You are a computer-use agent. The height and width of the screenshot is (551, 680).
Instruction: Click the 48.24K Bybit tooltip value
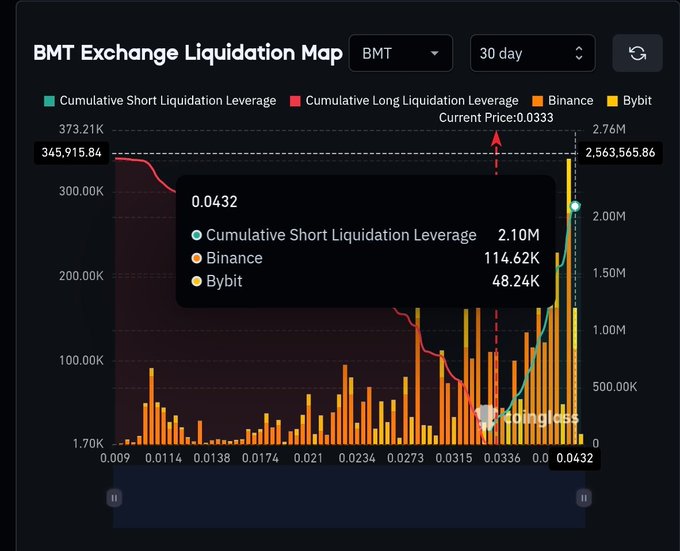[516, 281]
